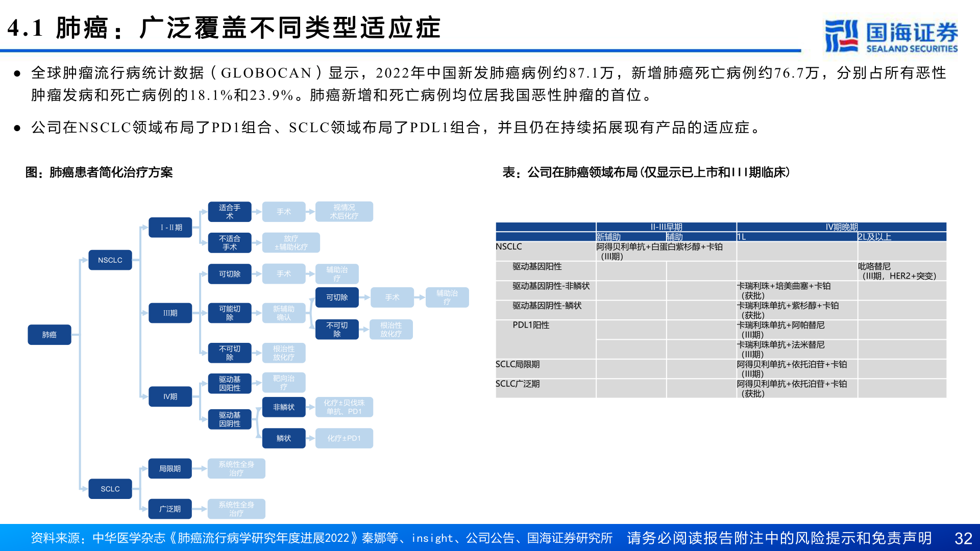Click the 广泛期 flowchart node

pos(170,509)
